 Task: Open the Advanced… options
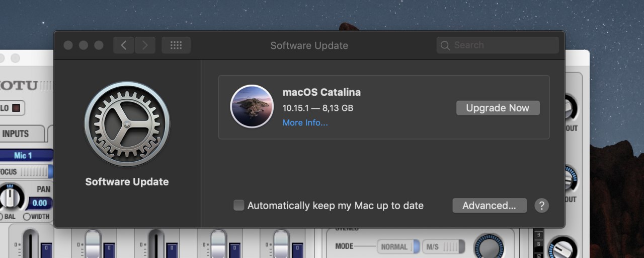[490, 206]
